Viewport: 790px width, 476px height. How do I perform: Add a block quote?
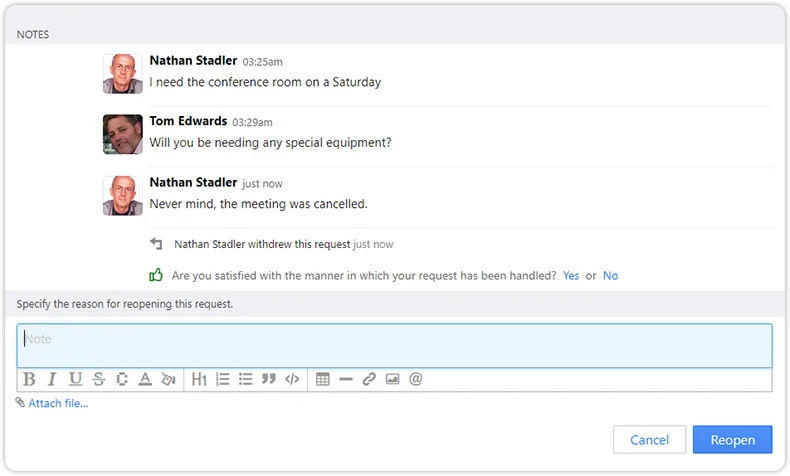coord(269,379)
